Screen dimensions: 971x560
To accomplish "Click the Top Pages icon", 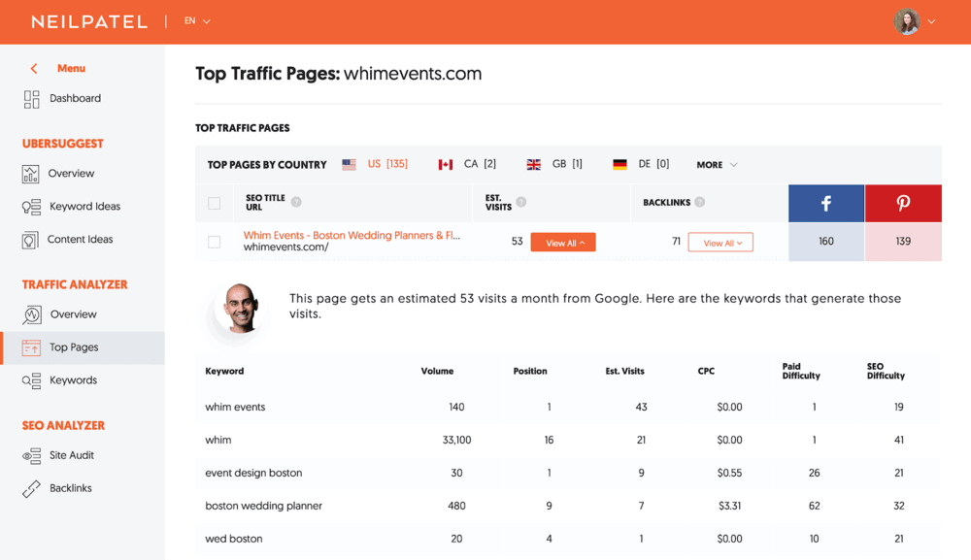I will pos(31,347).
